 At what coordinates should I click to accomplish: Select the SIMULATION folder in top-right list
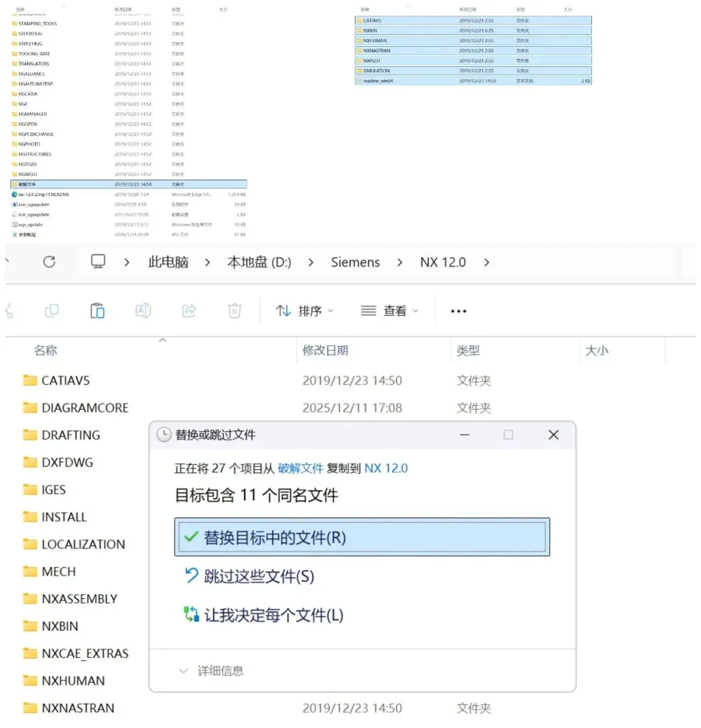pos(473,71)
